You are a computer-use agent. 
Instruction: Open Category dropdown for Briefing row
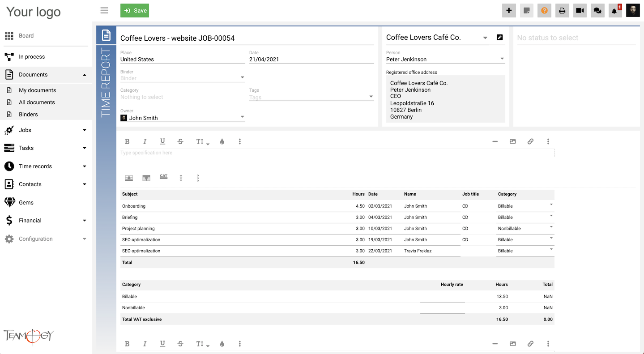click(x=525, y=218)
